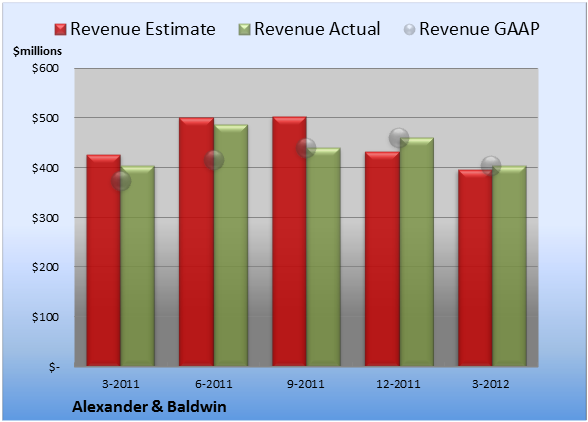Viewport: 588px width, 422px height.
Task: Click the $200 axis label
Action: coord(45,267)
